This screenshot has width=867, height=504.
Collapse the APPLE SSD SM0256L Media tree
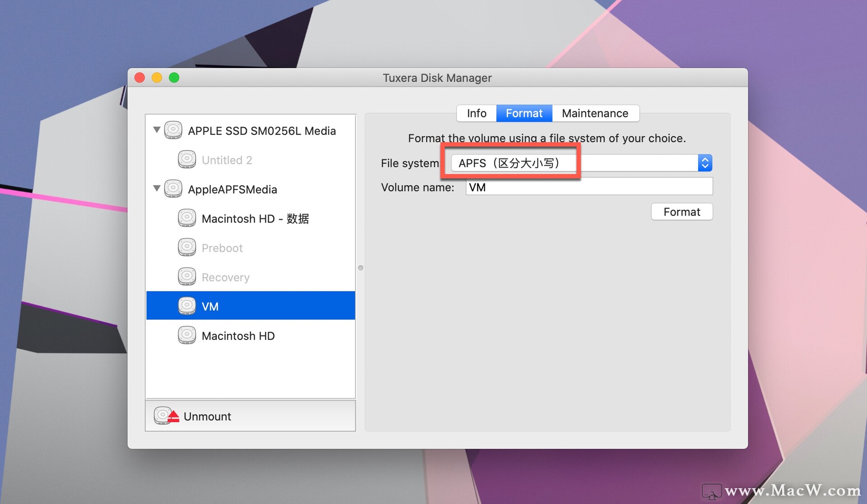click(157, 130)
